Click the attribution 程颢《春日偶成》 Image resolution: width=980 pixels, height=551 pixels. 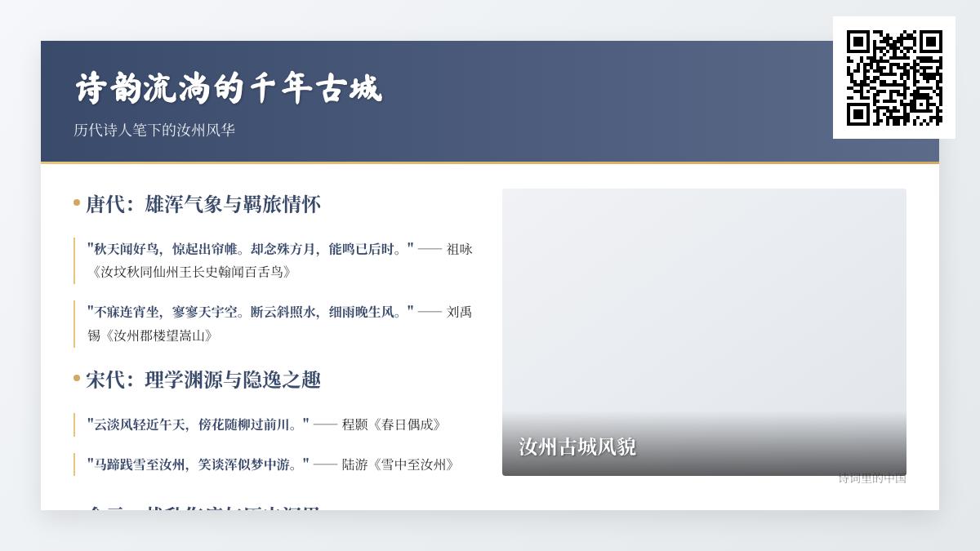pos(392,424)
